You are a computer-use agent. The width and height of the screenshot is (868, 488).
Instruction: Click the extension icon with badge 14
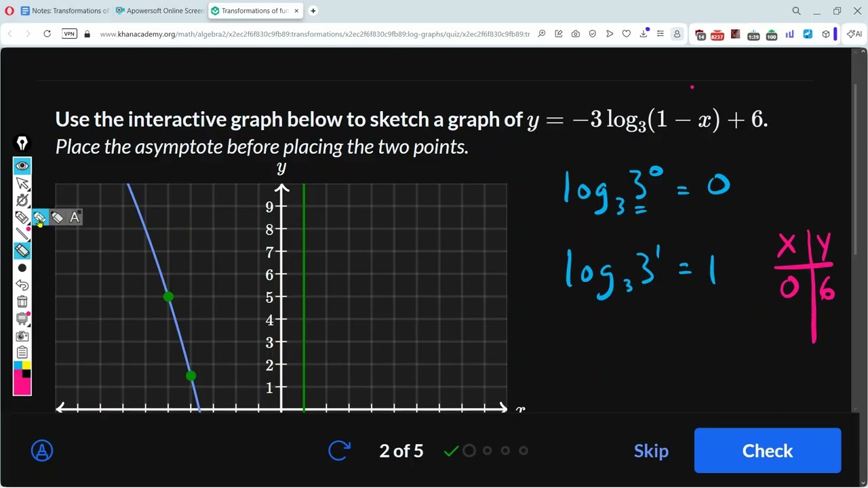tap(701, 35)
